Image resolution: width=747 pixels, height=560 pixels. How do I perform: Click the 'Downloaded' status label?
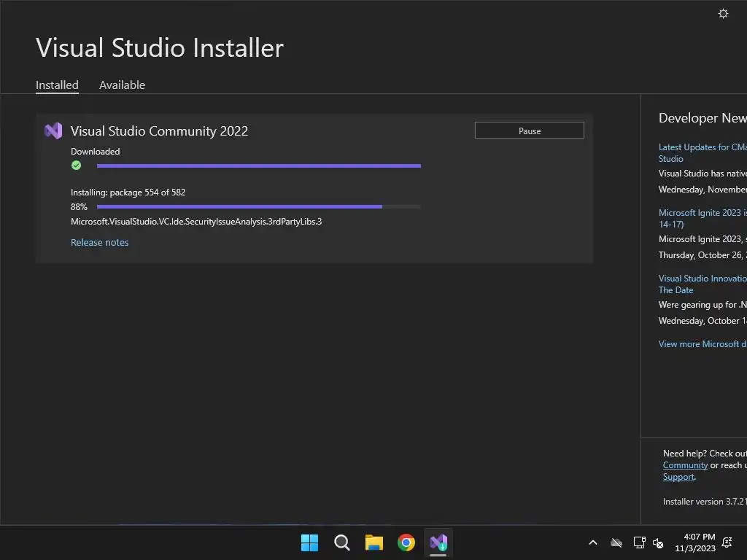[x=96, y=152]
